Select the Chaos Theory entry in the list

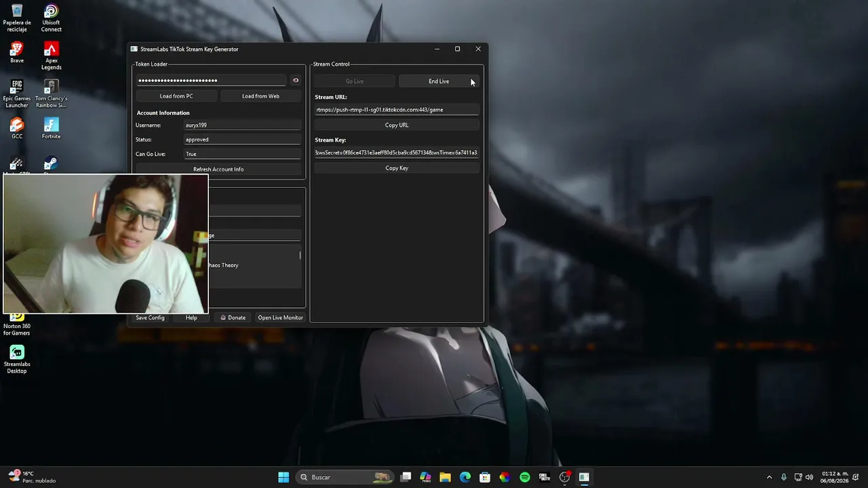point(224,265)
